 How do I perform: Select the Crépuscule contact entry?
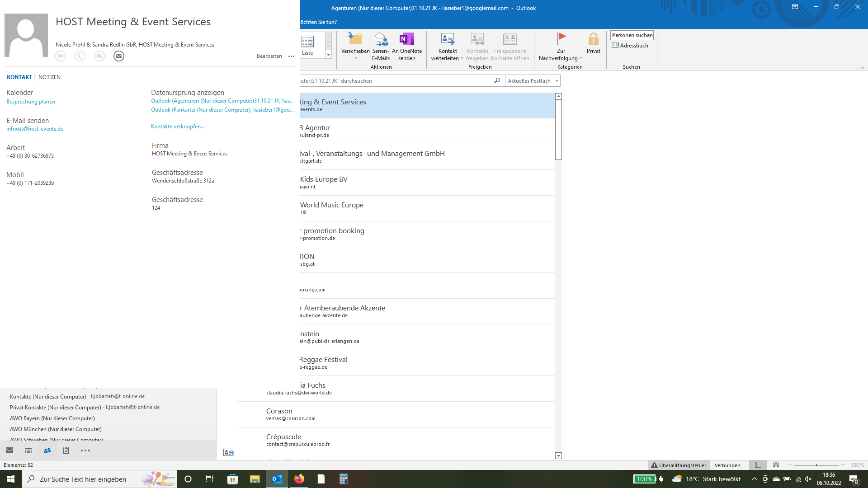click(396, 440)
